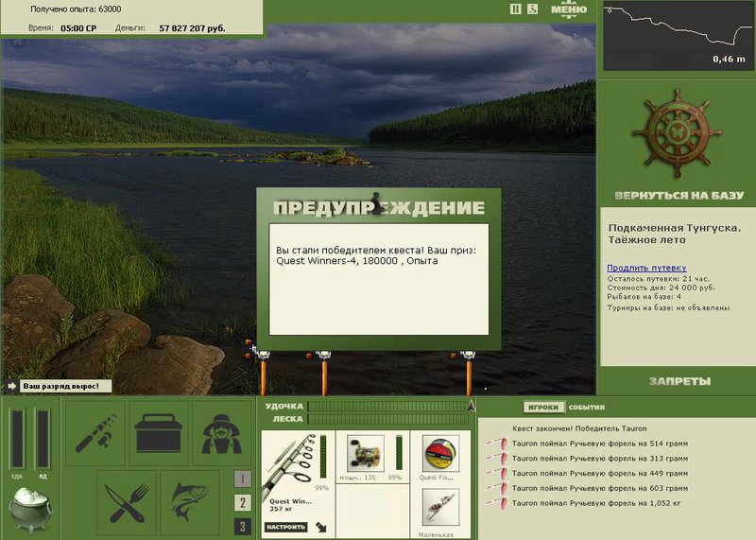Click the Подкаменная Тунгуска. Таёжное лето title
This screenshot has height=540, width=756.
click(675, 234)
